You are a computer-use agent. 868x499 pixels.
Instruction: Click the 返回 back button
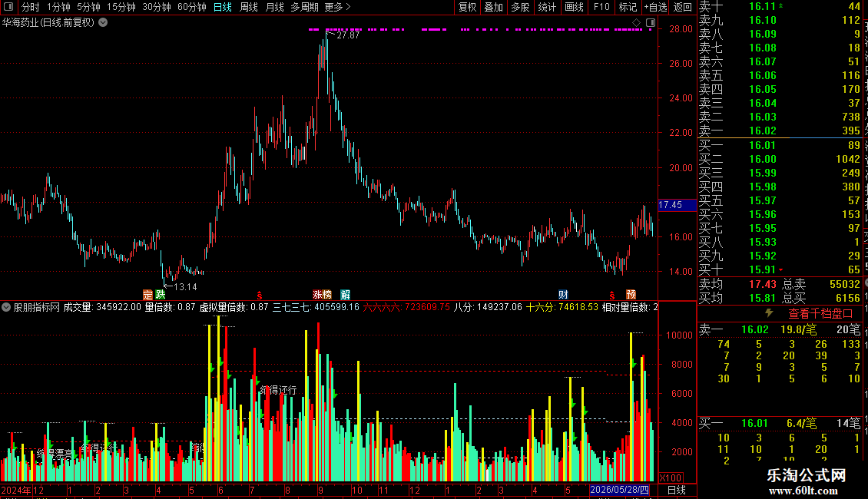coord(683,7)
